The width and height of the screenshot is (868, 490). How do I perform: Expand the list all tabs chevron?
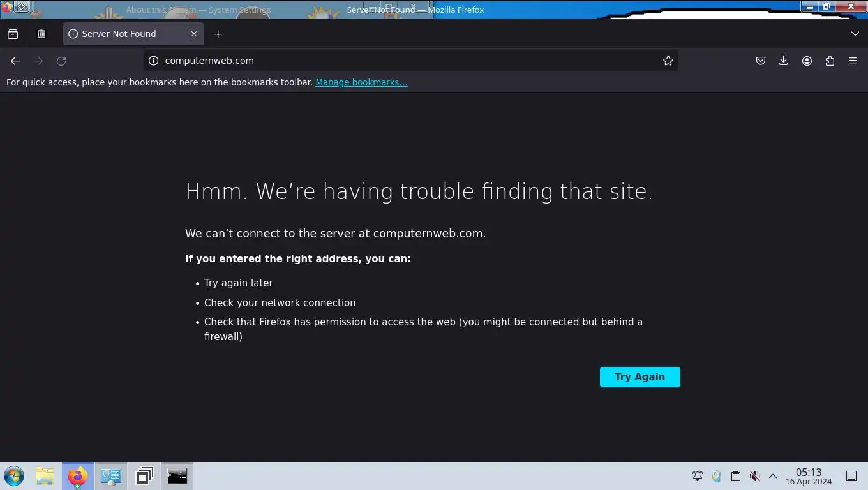855,34
